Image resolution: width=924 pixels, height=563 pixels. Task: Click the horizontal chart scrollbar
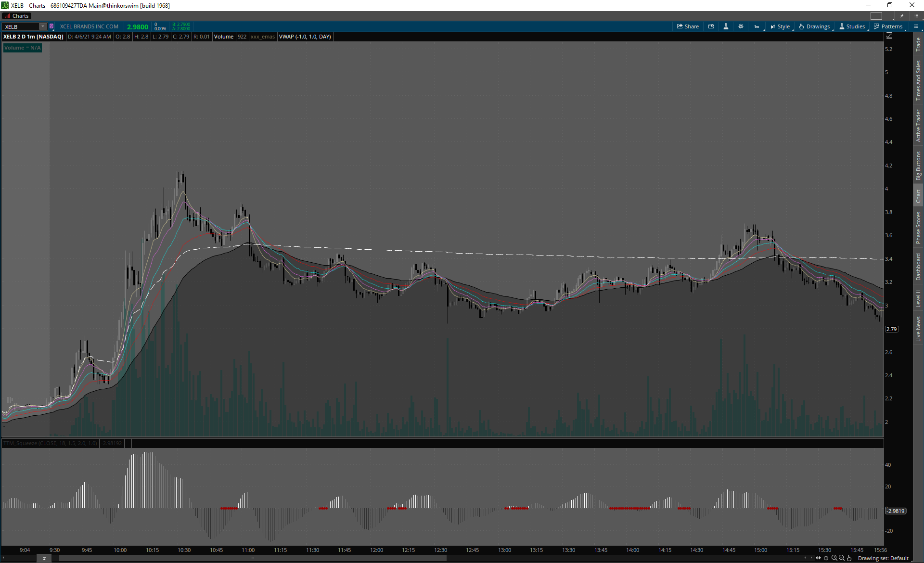[x=253, y=558]
